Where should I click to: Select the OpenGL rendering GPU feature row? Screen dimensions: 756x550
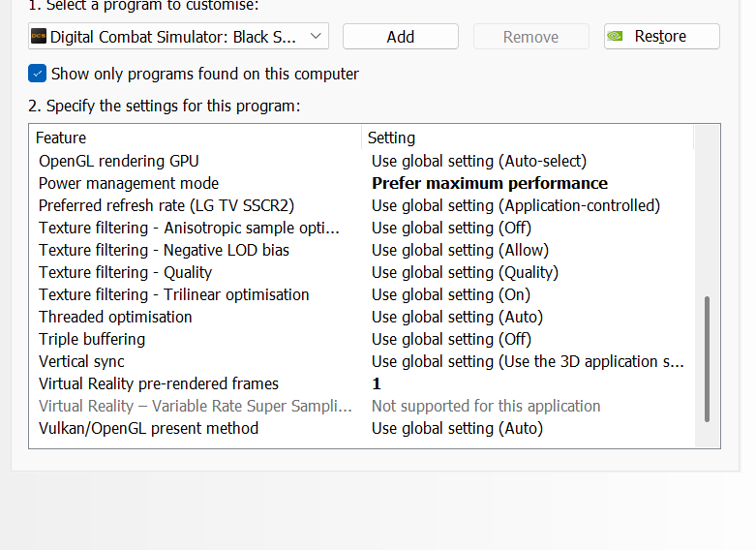tap(119, 161)
